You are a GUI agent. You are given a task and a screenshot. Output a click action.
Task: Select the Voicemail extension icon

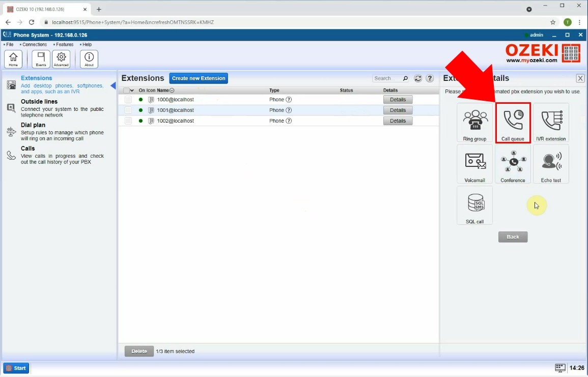pyautogui.click(x=474, y=164)
